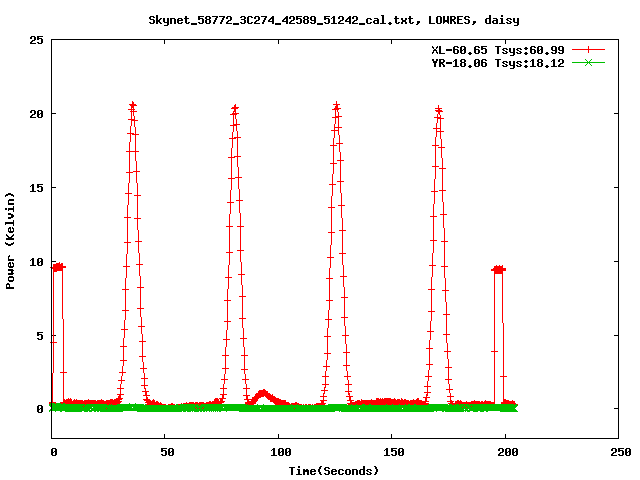The width and height of the screenshot is (640, 480).
Task: Click the x-axis tick label 200
Action: tap(508, 452)
